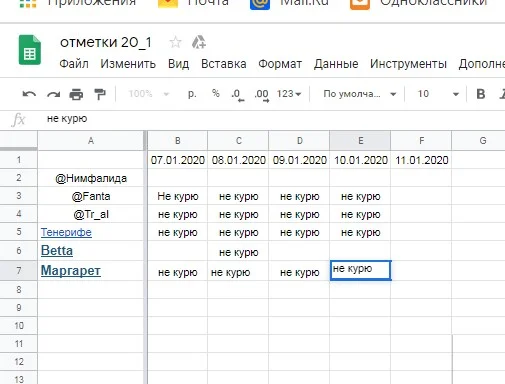The height and width of the screenshot is (384, 505).
Task: Select @Tr_al's не курю under 10.01.2020
Action: [361, 214]
